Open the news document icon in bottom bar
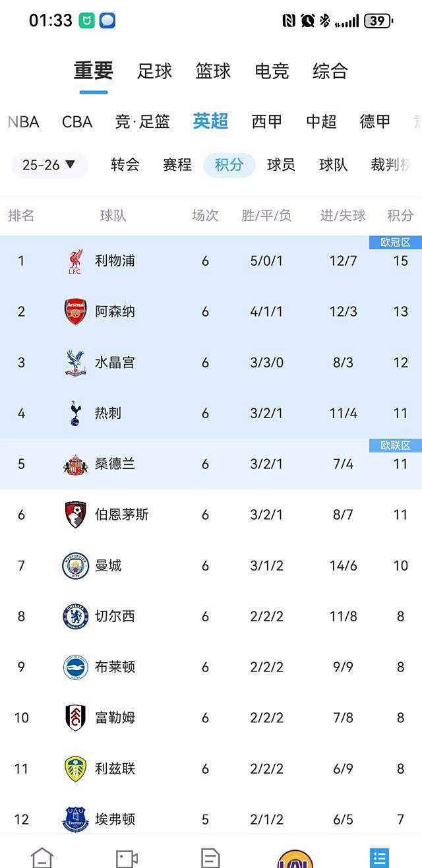422x868 pixels. (210, 857)
